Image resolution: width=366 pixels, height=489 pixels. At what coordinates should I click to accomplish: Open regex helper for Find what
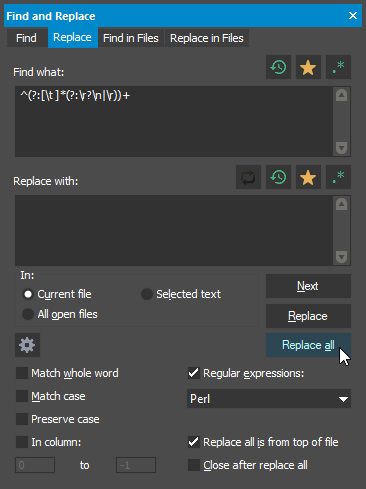[x=338, y=67]
